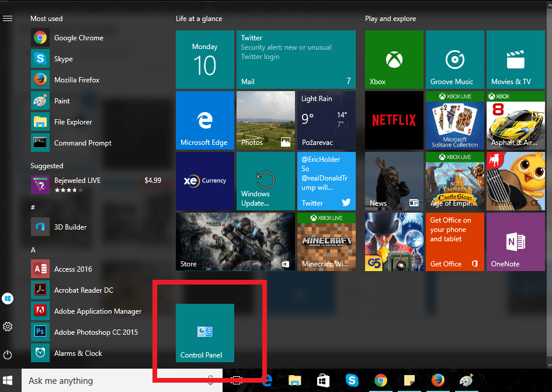Launch Adobe Application Manager
The height and width of the screenshot is (392, 552).
pyautogui.click(x=95, y=311)
